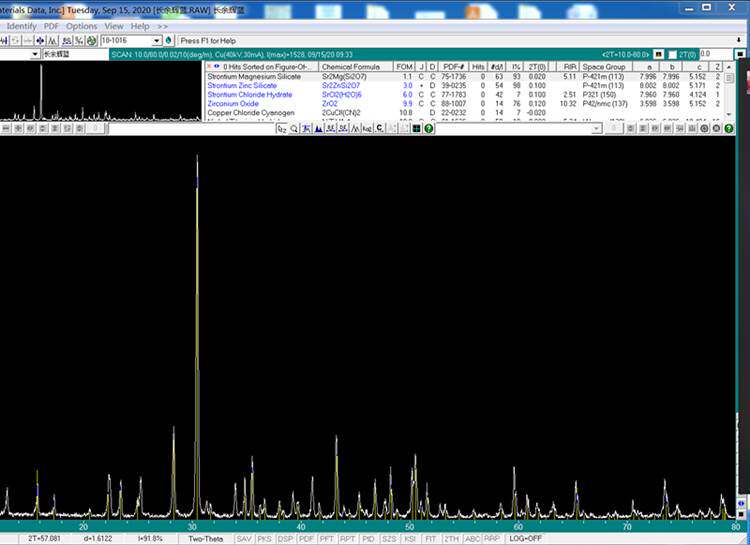Open the Options menu
Image resolution: width=750 pixels, height=545 pixels.
coord(82,26)
